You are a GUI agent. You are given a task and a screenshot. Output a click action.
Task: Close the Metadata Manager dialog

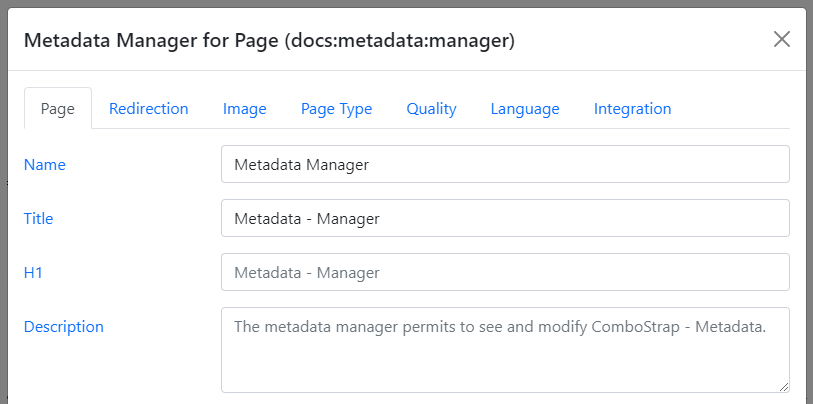point(782,39)
